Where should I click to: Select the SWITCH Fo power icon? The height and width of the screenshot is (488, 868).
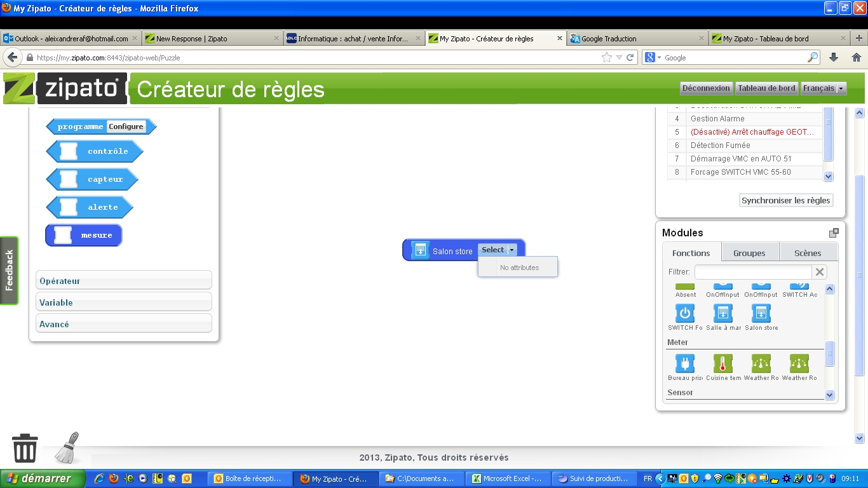click(x=684, y=313)
